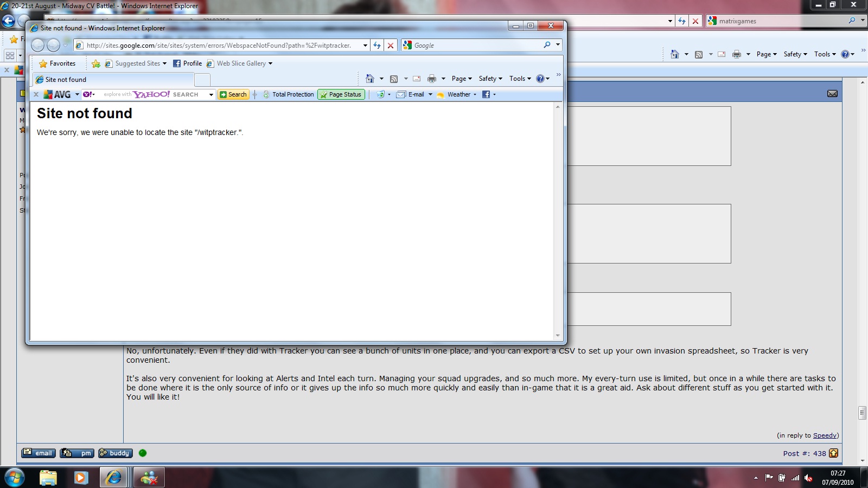This screenshot has width=868, height=488.
Task: Click the Help icon in the background window
Action: [845, 54]
